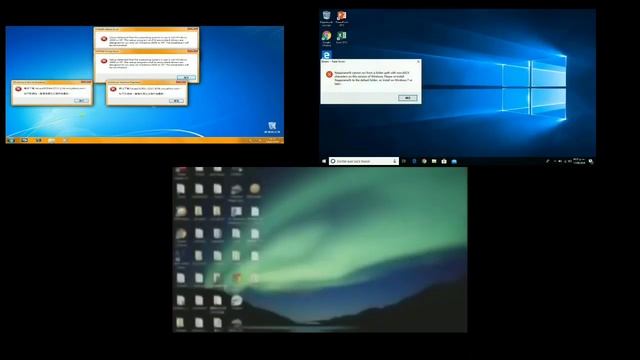The width and height of the screenshot is (640, 360).
Task: Open Chrome from the Windows 10 taskbar
Action: 424,161
